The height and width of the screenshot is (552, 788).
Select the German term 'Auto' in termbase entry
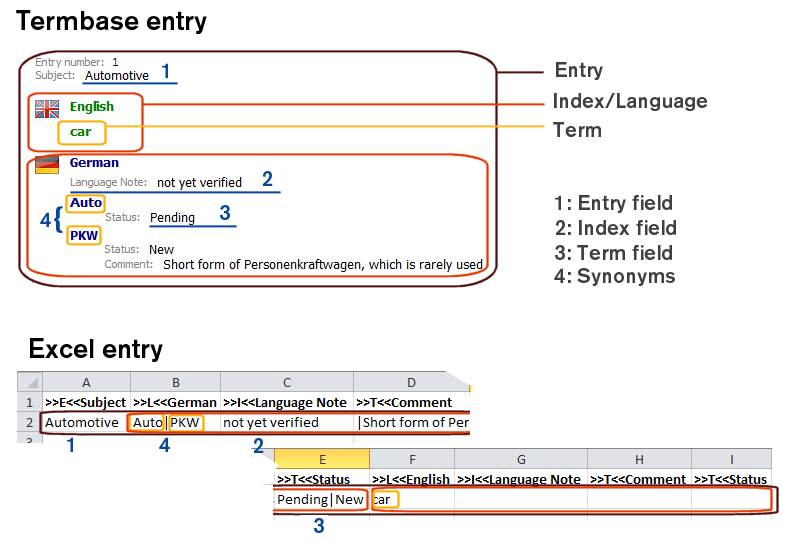click(87, 203)
